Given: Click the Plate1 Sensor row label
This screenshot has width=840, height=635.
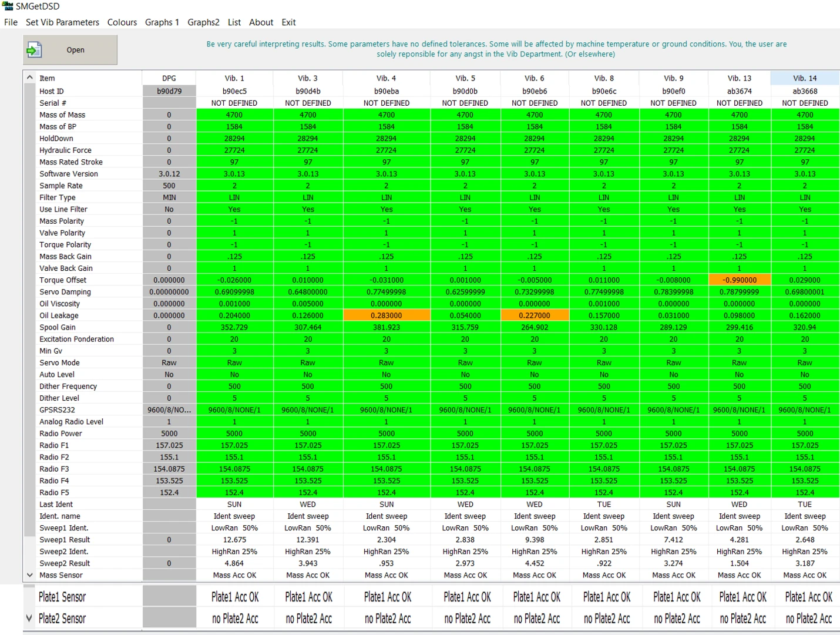Looking at the screenshot, I should pyautogui.click(x=62, y=597).
